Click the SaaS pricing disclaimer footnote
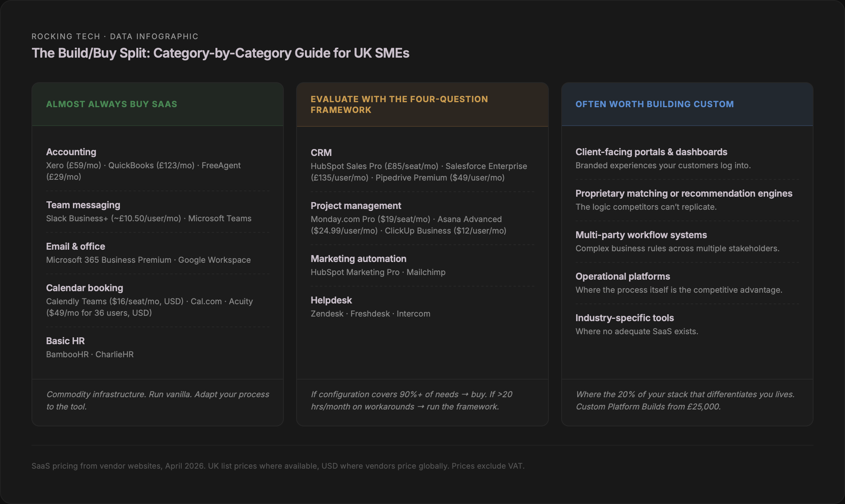This screenshot has width=845, height=504. (278, 466)
